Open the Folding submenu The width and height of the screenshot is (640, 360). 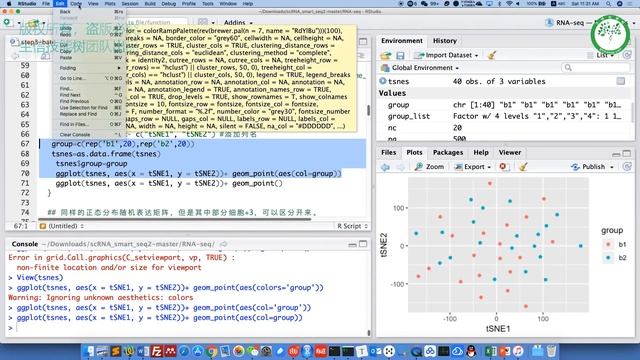point(89,68)
